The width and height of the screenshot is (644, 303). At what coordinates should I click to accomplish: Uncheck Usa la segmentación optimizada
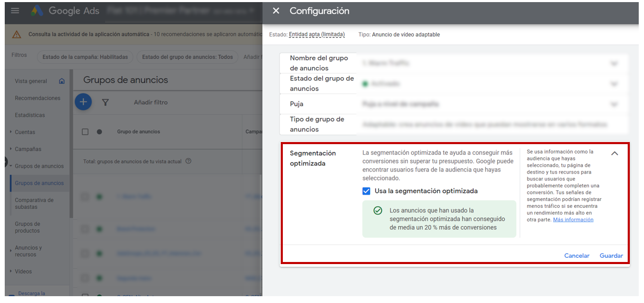point(366,191)
